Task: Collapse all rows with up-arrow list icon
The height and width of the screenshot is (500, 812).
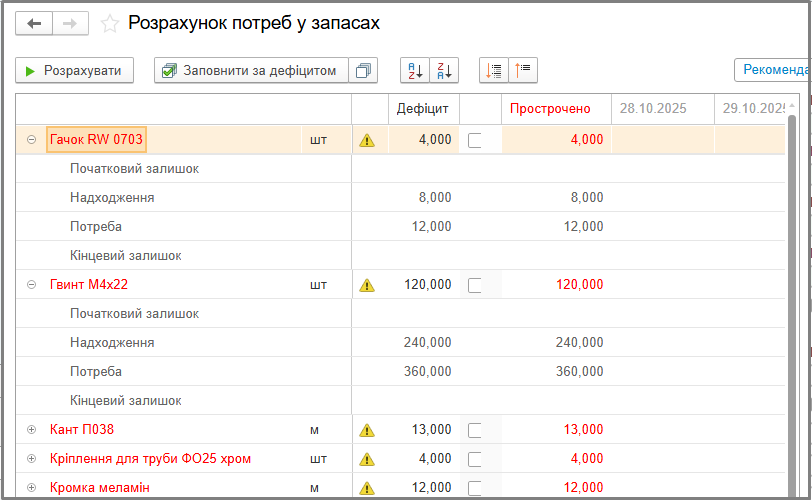Action: (523, 70)
